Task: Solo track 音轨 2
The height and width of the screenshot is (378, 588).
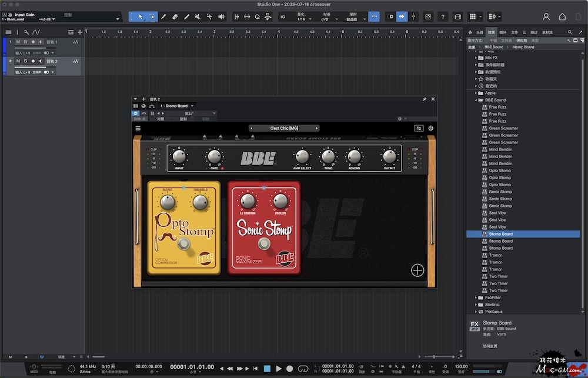Action: click(x=25, y=61)
